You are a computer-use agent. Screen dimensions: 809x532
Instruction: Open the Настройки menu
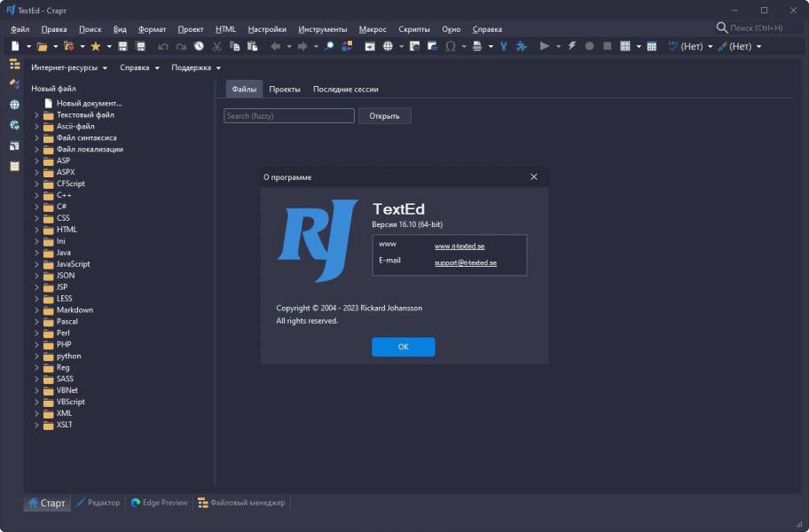(267, 29)
